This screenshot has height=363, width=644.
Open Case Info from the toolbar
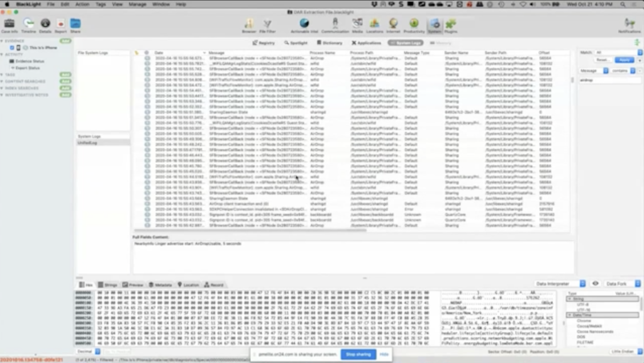[9, 25]
